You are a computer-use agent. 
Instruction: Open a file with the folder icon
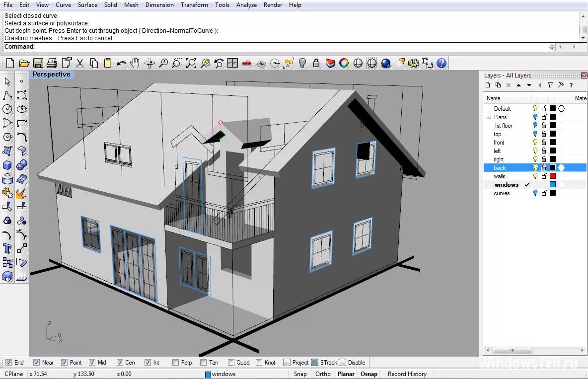click(x=24, y=63)
